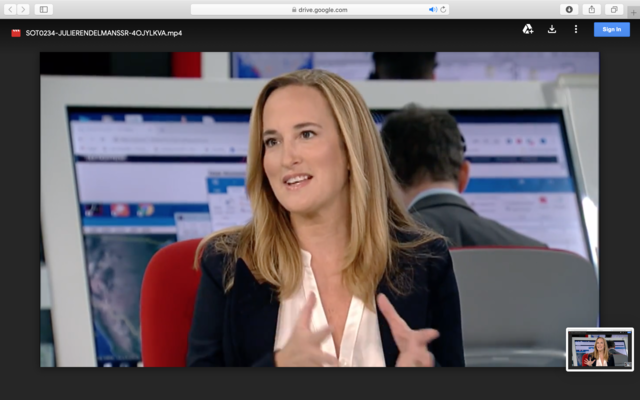Click the dark area left of the video
The image size is (640, 400).
(19, 210)
